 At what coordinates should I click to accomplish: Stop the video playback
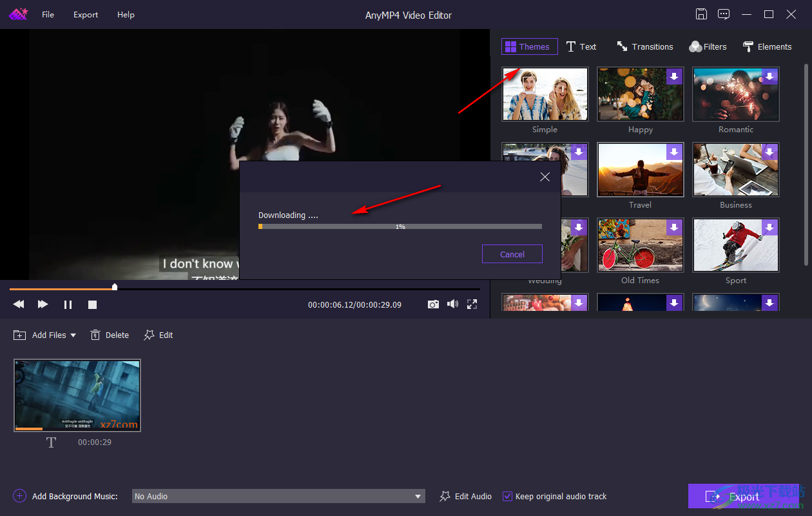[x=92, y=304]
